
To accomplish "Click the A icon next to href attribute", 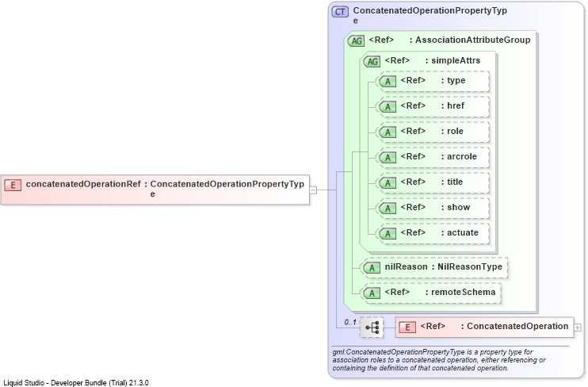I will pyautogui.click(x=388, y=107).
